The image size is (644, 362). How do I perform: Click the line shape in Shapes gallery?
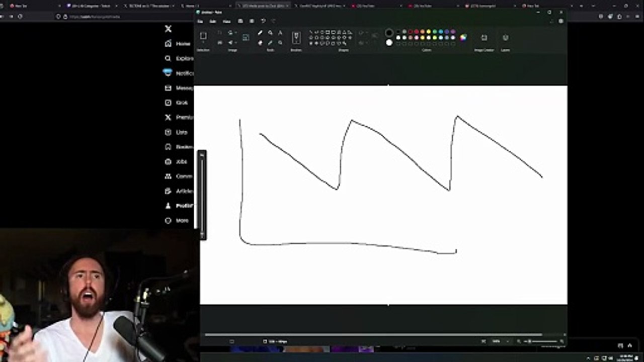coord(311,32)
